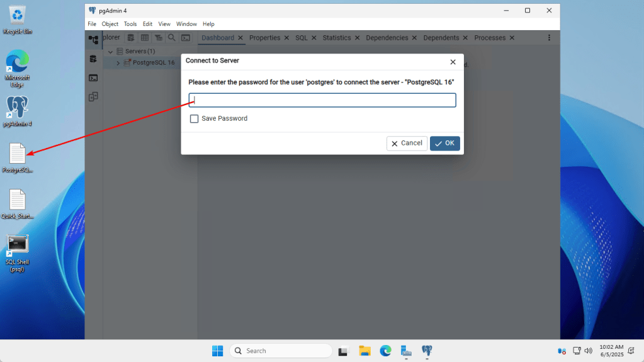The width and height of the screenshot is (644, 362).
Task: Click the Search Objects magnifier icon
Action: [x=171, y=38]
